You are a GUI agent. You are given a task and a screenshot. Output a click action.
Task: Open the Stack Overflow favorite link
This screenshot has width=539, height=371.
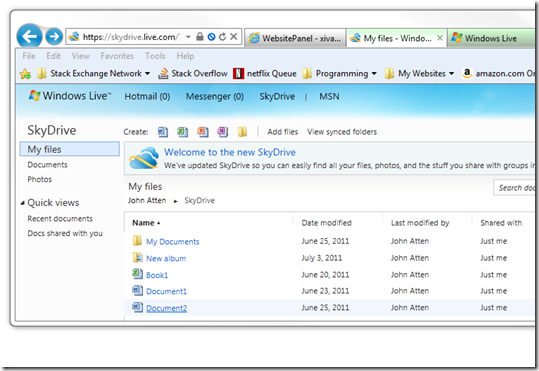[193, 74]
